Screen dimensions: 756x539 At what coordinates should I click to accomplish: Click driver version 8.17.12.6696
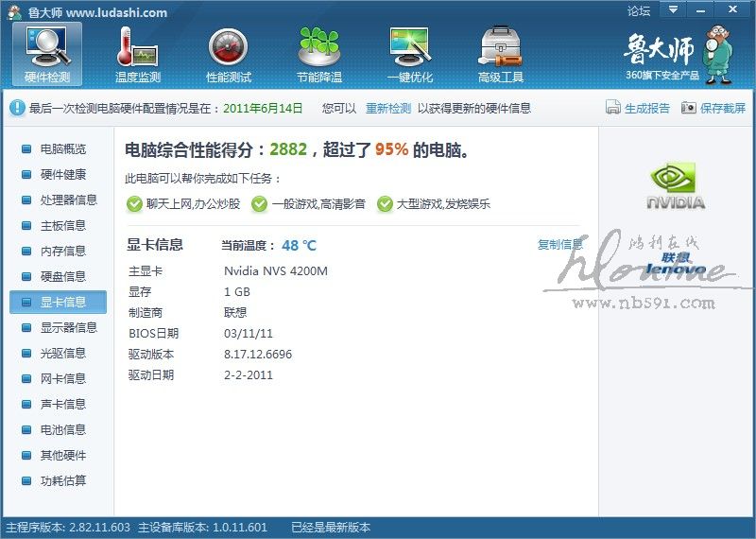[258, 355]
